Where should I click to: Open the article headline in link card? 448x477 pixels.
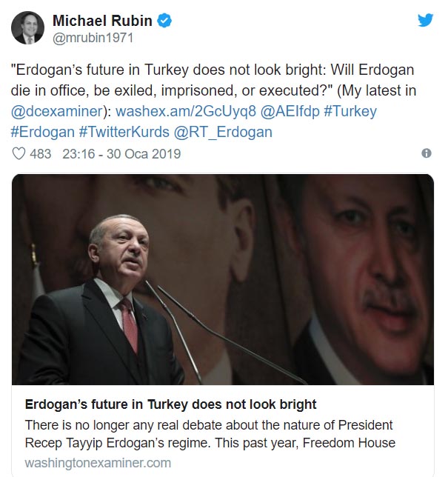coord(170,404)
